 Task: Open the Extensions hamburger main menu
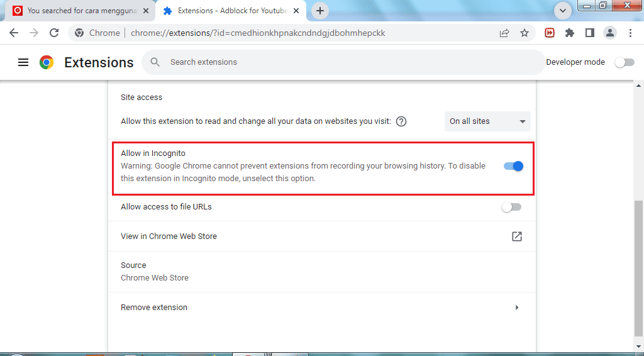pyautogui.click(x=23, y=62)
